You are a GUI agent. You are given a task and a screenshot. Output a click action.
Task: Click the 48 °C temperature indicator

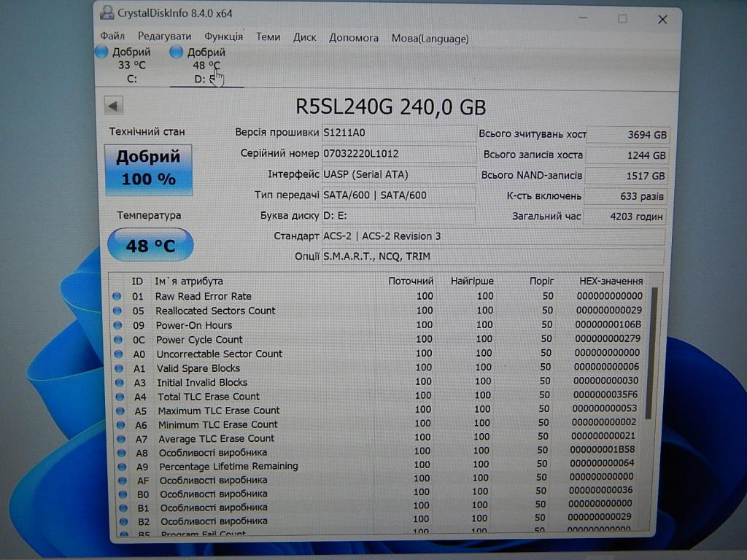tap(150, 245)
